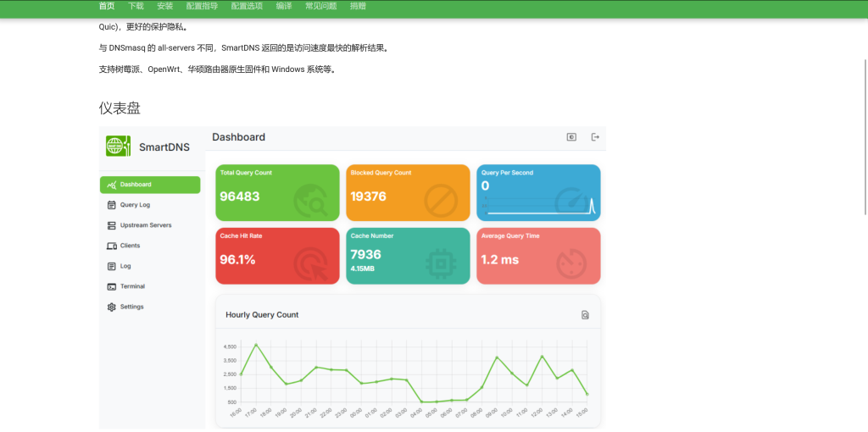Click the Dashboard chart icon in sidebar
Viewport: 868px width, 432px height.
111,185
